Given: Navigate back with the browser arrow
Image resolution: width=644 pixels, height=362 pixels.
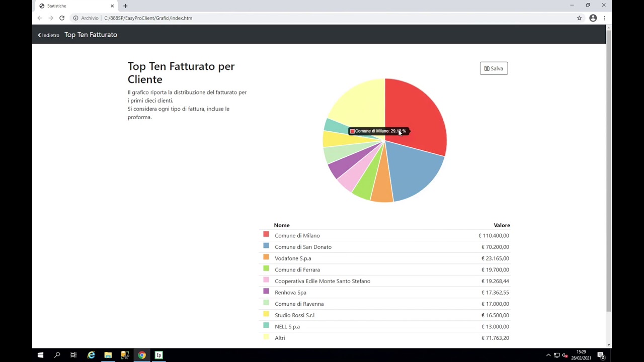Looking at the screenshot, I should tap(40, 18).
